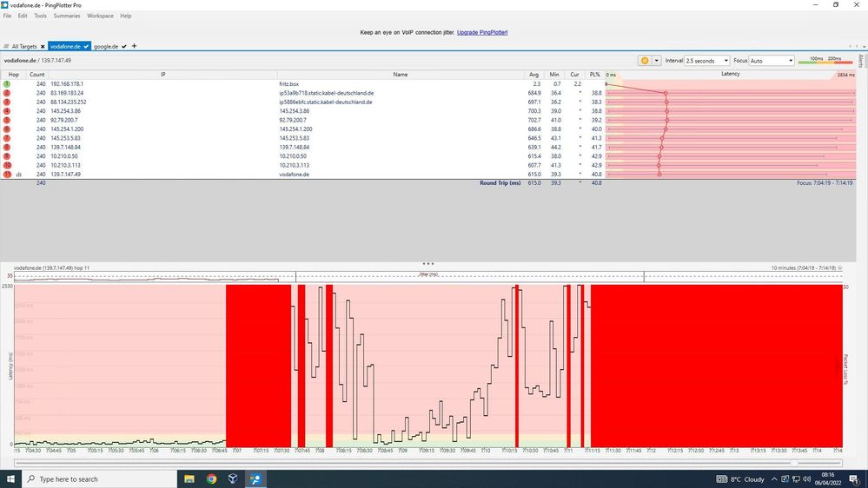Select the red hop 3 circle icon
Viewport: 868px width, 488px height.
(x=7, y=102)
